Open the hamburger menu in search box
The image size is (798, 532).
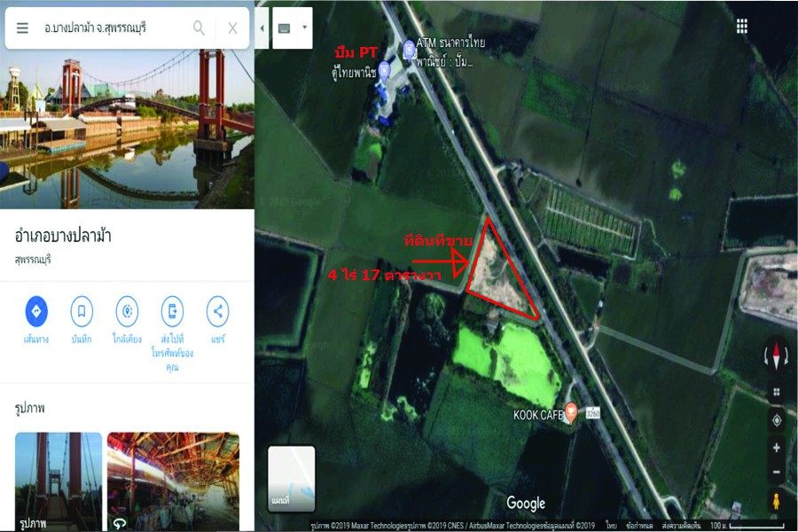tap(22, 27)
